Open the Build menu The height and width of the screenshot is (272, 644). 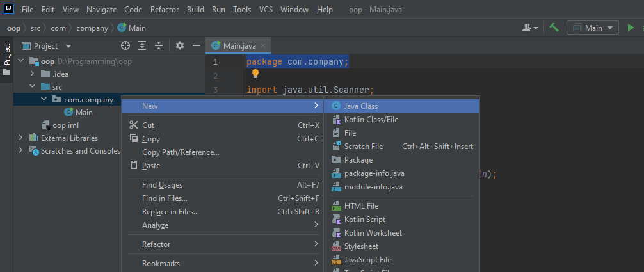pos(195,10)
